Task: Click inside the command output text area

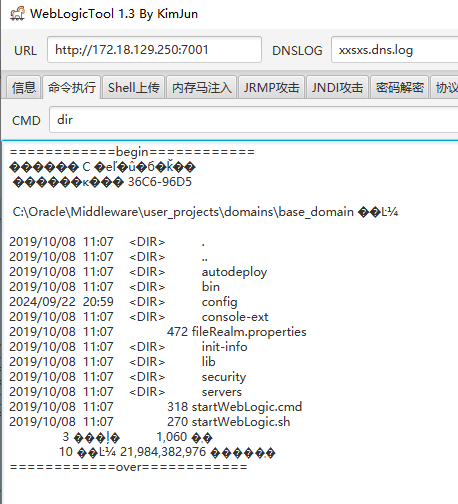Action: pyautogui.click(x=230, y=322)
